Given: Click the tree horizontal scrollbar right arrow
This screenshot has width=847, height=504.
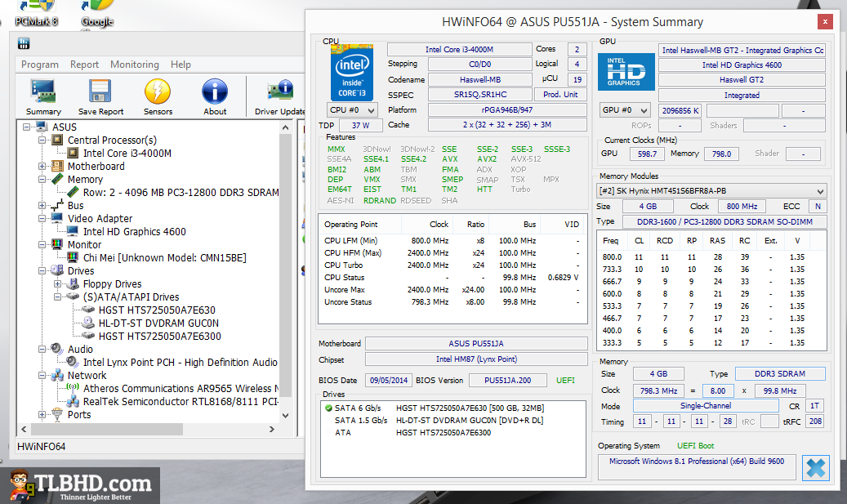Looking at the screenshot, I should [272, 429].
